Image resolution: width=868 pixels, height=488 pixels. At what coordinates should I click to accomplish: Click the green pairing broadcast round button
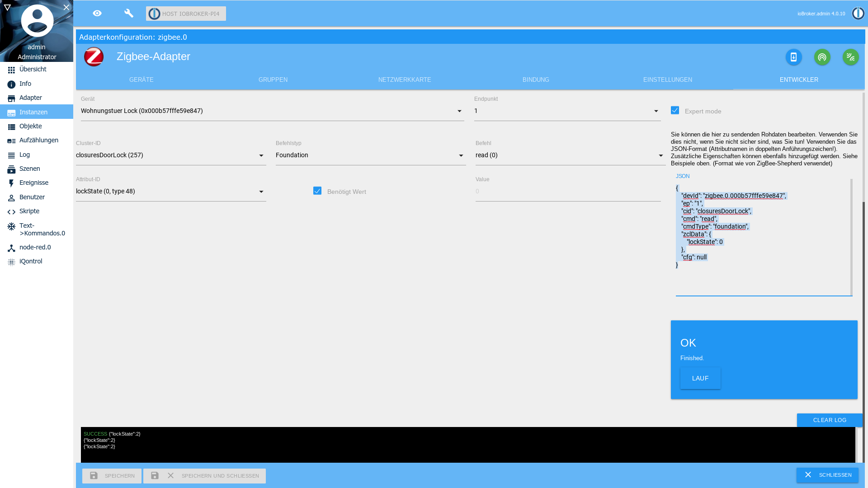pos(822,57)
